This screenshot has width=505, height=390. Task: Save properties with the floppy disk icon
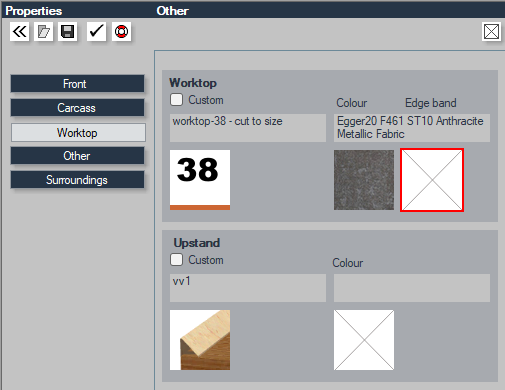coord(67,32)
